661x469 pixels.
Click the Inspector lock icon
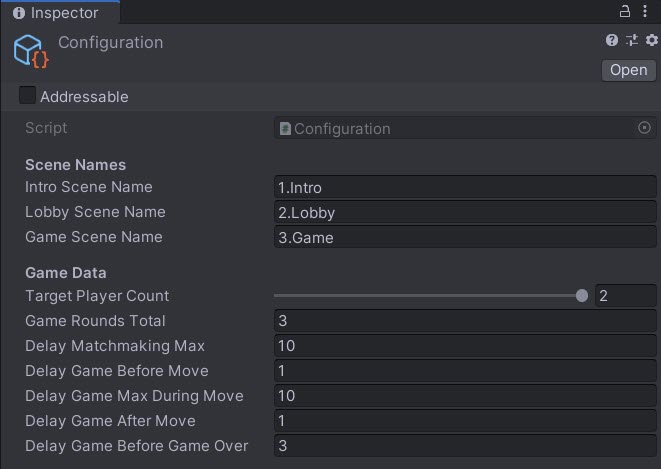tap(625, 12)
